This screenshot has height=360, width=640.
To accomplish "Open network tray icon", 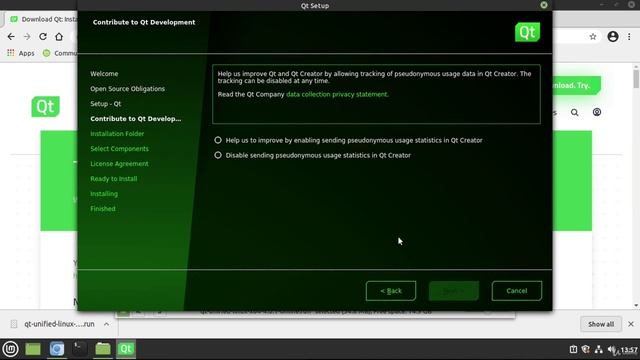I will (598, 350).
